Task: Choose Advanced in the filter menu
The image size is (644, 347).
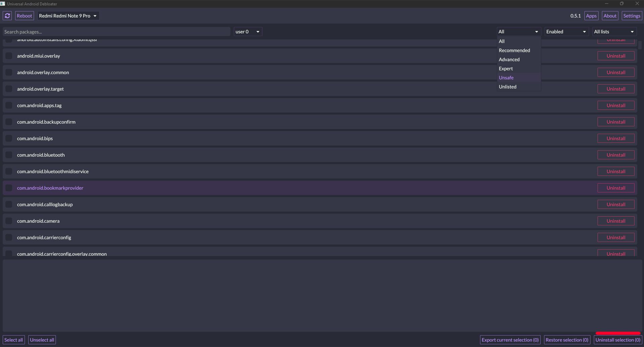Action: click(x=519, y=59)
